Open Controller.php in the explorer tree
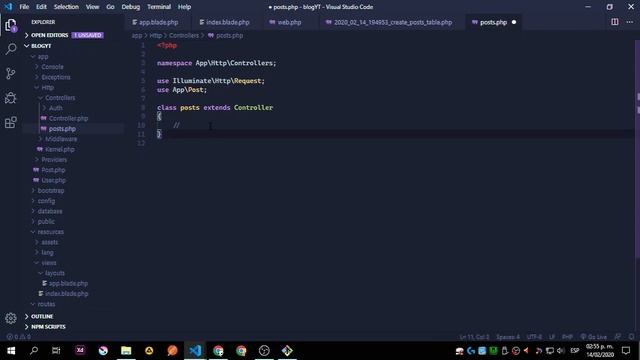The height and width of the screenshot is (360, 640). point(68,118)
